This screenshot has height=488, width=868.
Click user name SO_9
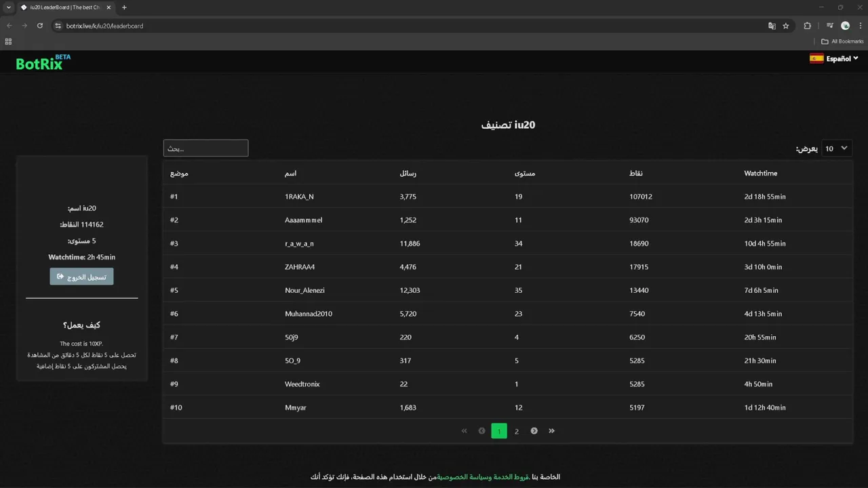point(292,361)
